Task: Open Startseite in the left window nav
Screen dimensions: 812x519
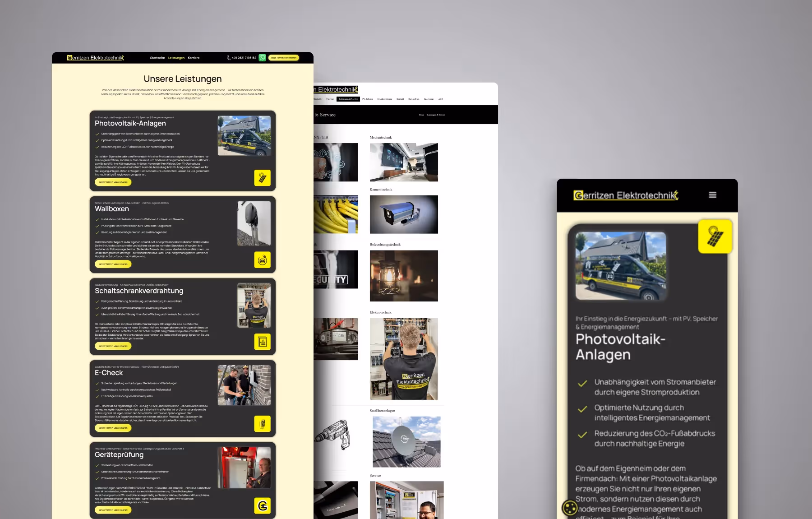Action: [x=157, y=58]
